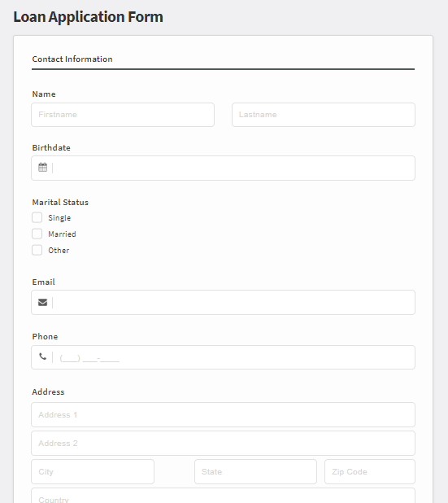
Task: Select the Address 2 field
Action: tap(223, 443)
